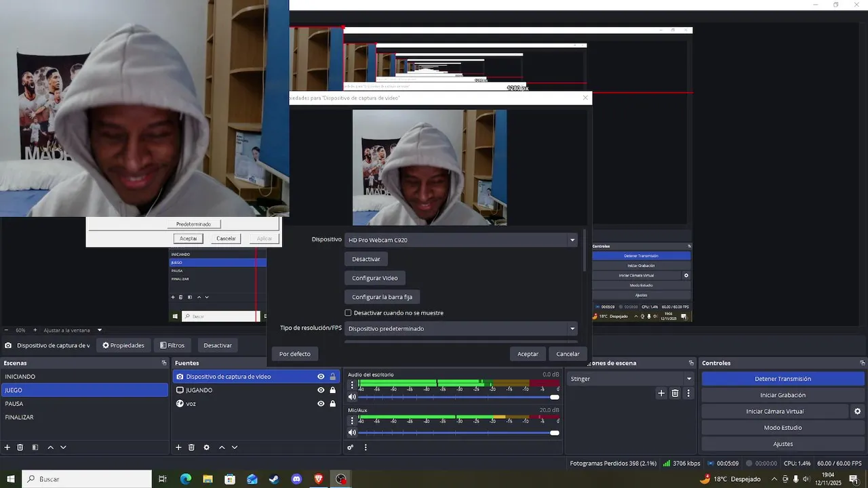The height and width of the screenshot is (488, 868).
Task: Open Stinger transition dropdown
Action: coord(631,379)
